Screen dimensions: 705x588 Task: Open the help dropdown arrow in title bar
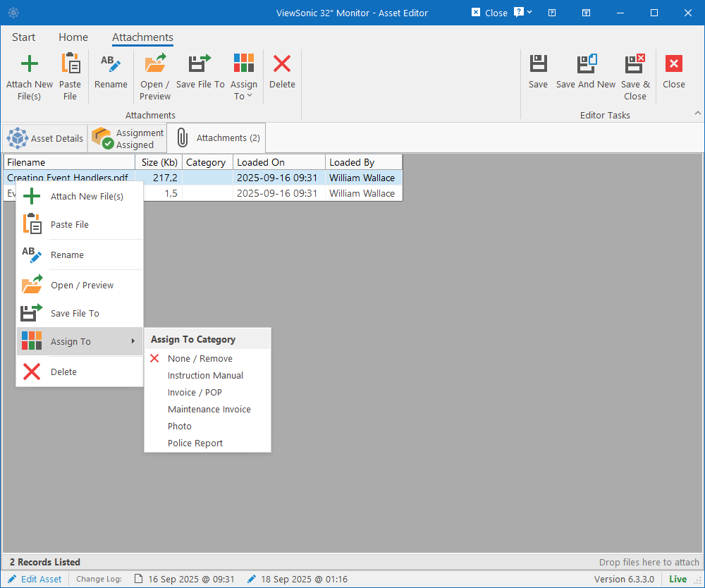point(529,12)
